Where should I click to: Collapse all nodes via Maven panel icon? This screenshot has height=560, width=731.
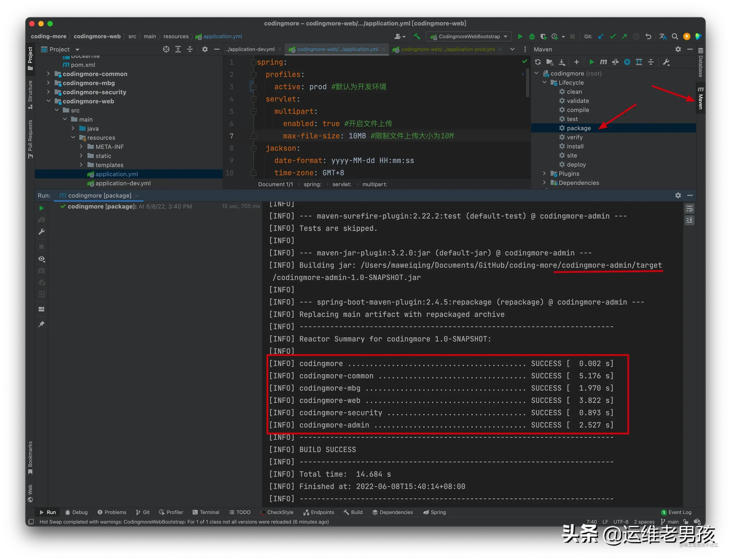[651, 62]
